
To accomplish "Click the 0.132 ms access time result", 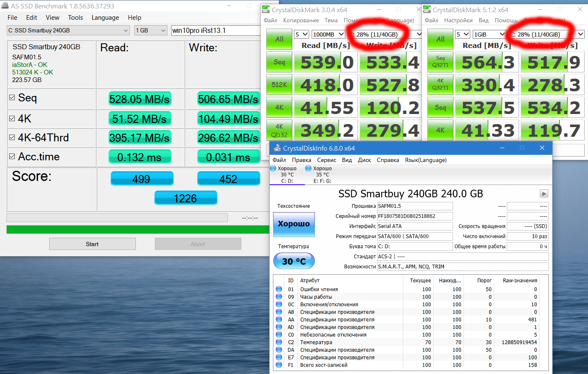I will tap(140, 157).
